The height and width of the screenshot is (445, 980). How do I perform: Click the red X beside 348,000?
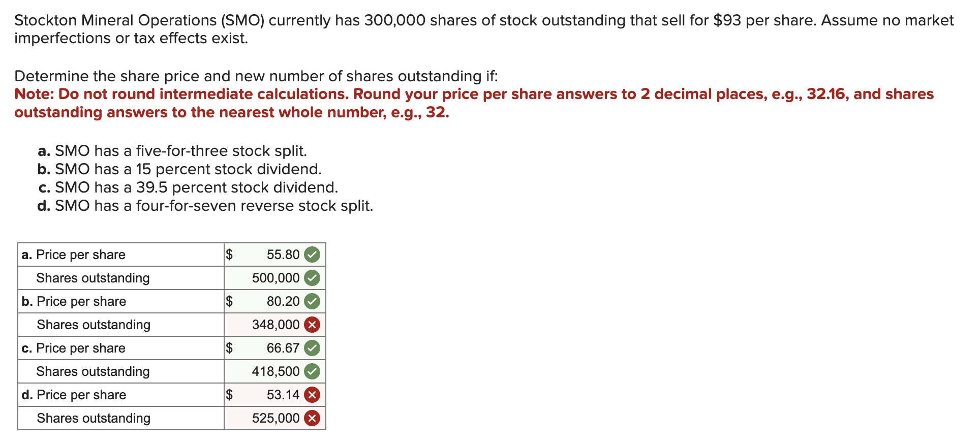click(x=312, y=325)
